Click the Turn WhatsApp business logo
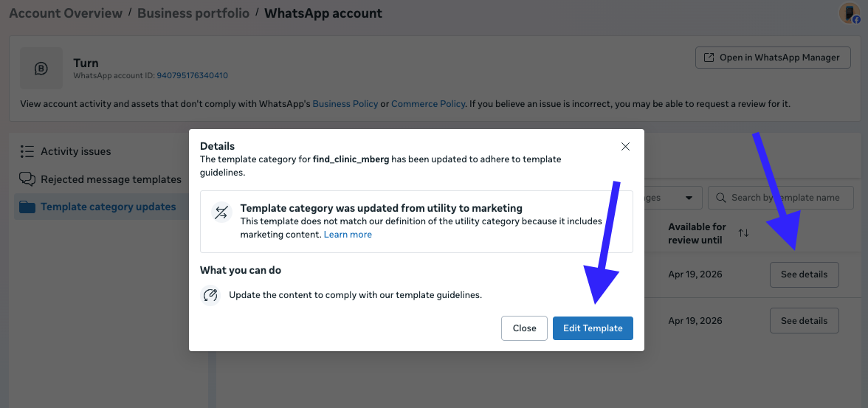The width and height of the screenshot is (868, 408). click(x=41, y=69)
